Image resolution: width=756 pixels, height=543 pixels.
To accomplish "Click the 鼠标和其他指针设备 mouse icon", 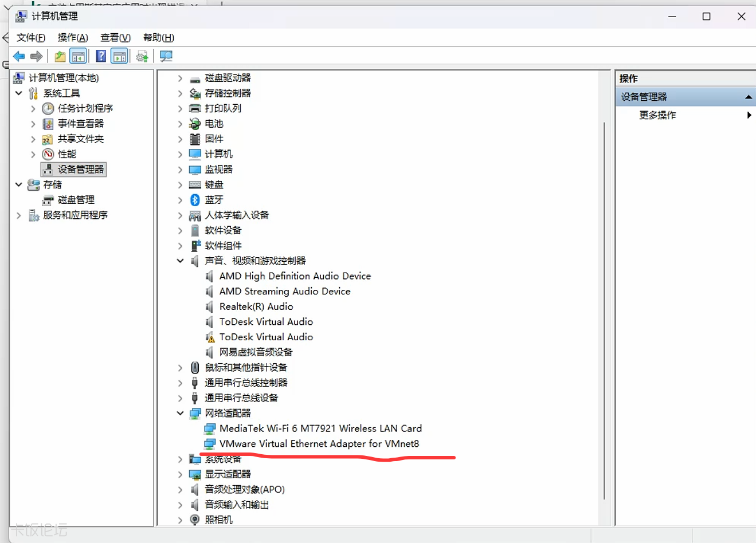I will (x=195, y=367).
